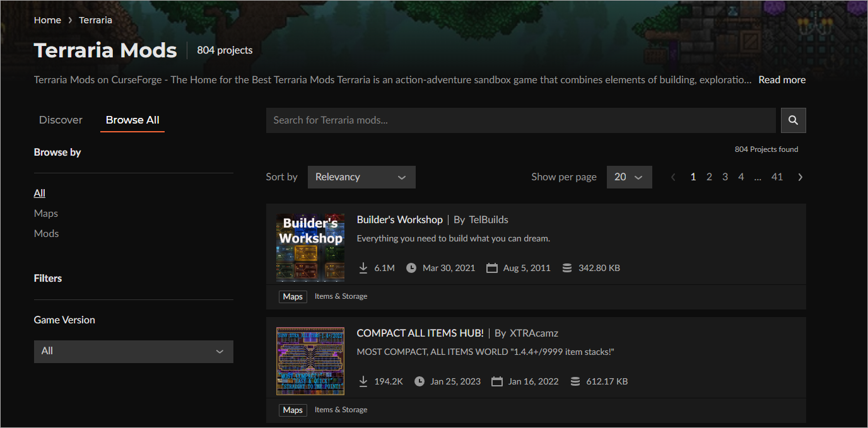Screen dimensions: 868x428
Task: Click 612.17 KB file size text
Action: [x=607, y=381]
